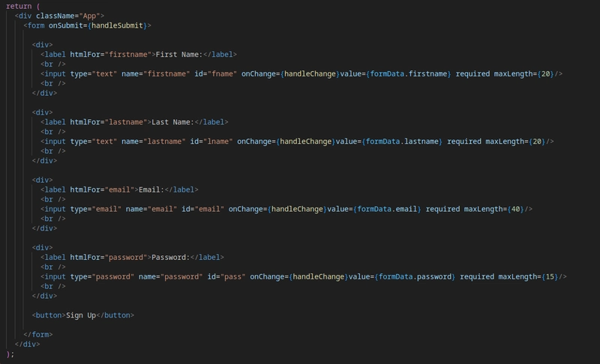Place cursor on className="App" attribute
Image resolution: width=600 pixels, height=364 pixels.
(68, 16)
